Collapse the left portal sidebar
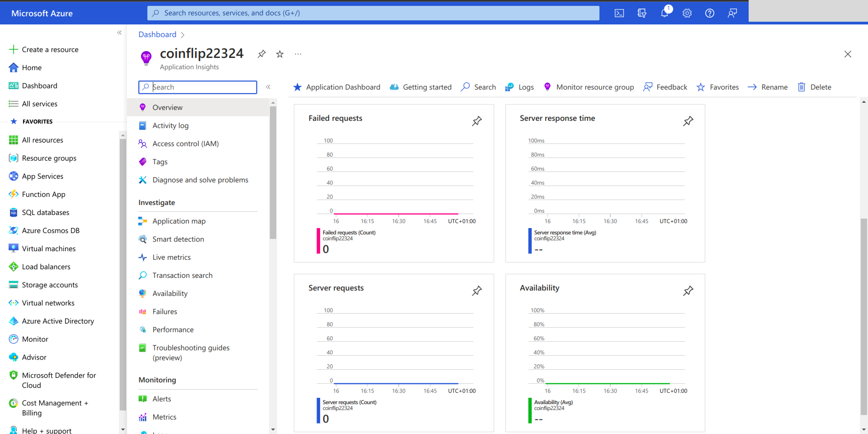868x434 pixels. click(119, 33)
